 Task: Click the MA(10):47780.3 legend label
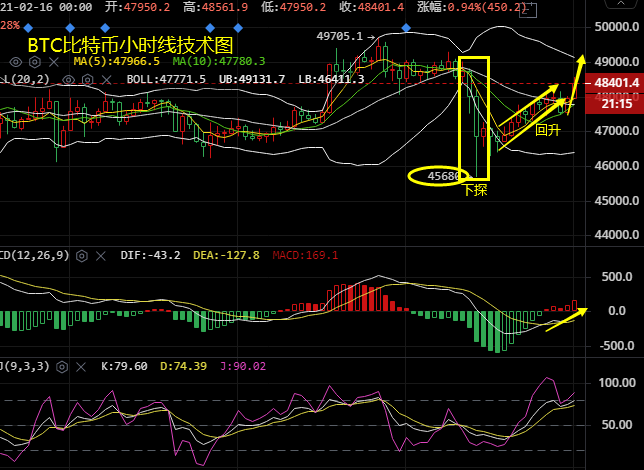219,62
